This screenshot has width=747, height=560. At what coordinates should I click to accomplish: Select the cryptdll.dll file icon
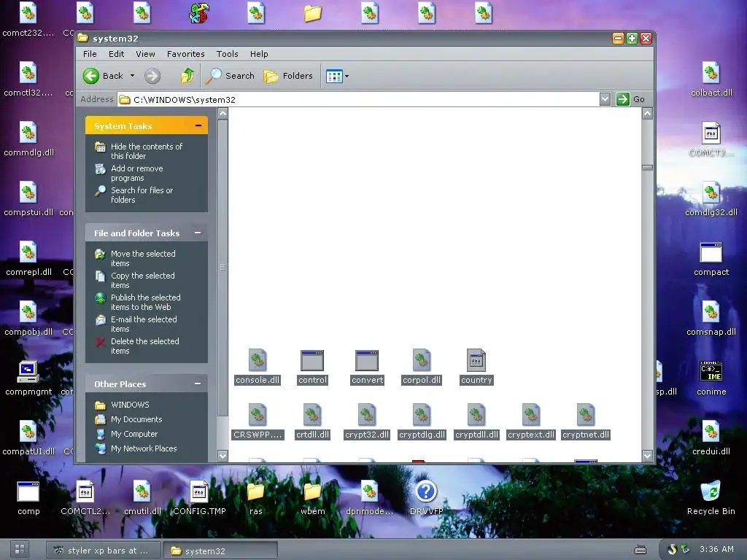tap(476, 415)
